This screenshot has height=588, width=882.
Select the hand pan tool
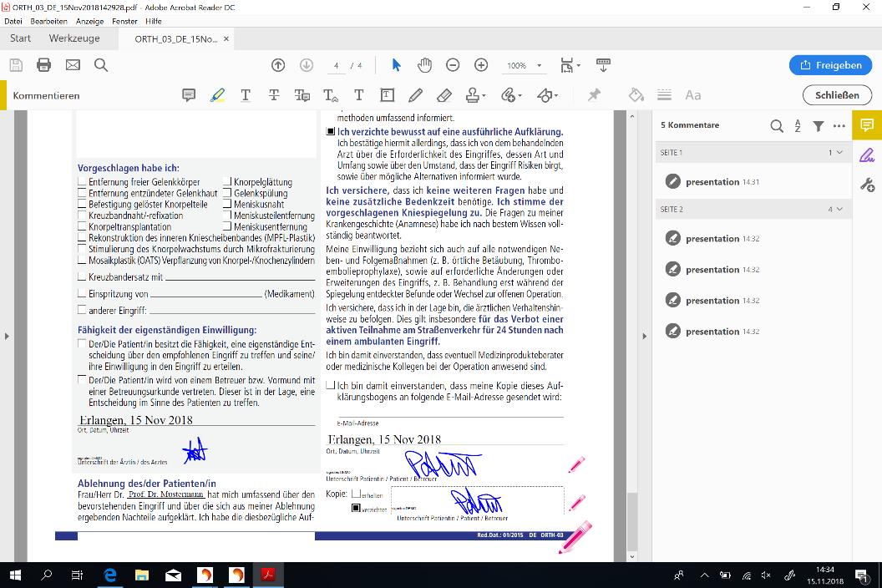424,65
